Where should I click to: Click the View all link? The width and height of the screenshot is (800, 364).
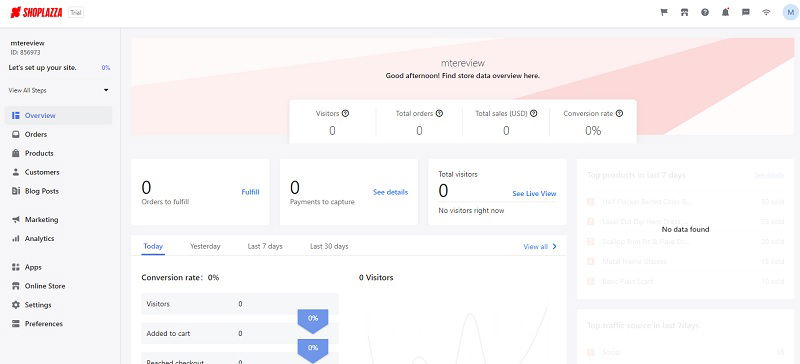click(x=535, y=247)
